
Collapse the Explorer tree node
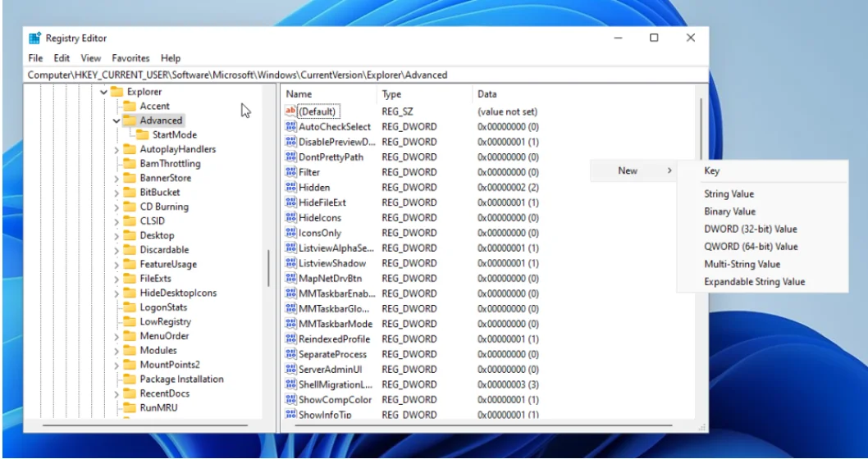[103, 92]
